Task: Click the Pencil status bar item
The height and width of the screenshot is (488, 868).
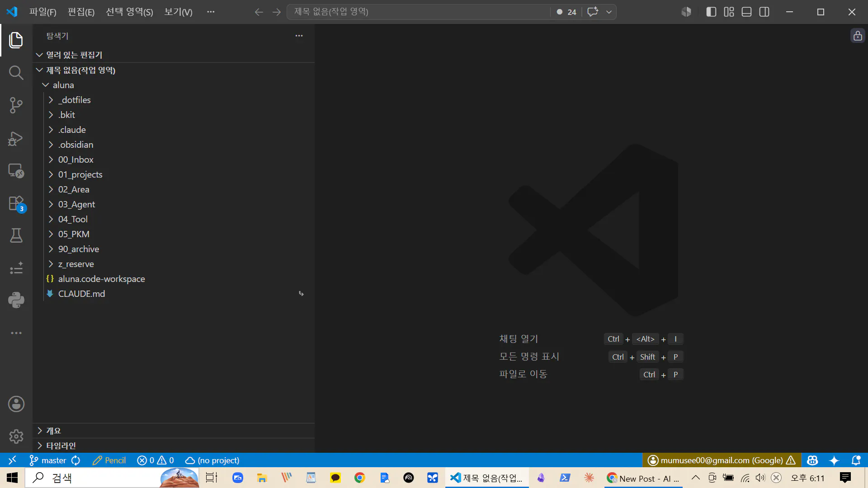Action: tap(109, 460)
